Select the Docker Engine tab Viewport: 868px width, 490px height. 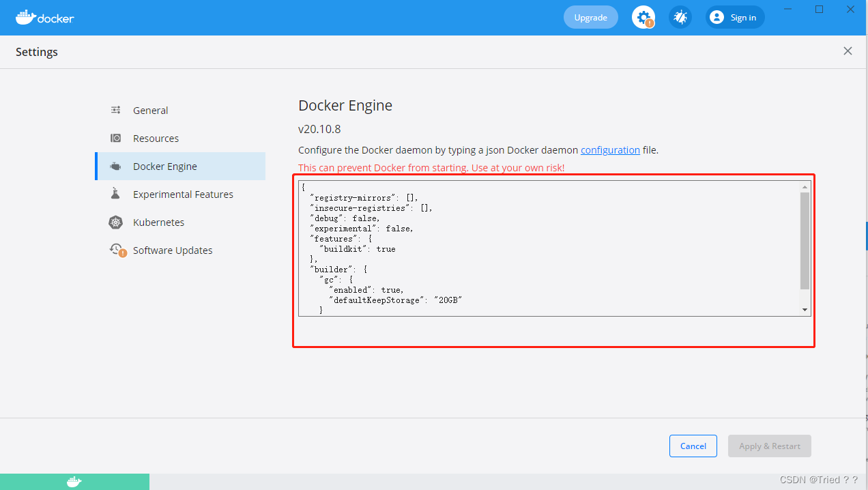point(180,166)
